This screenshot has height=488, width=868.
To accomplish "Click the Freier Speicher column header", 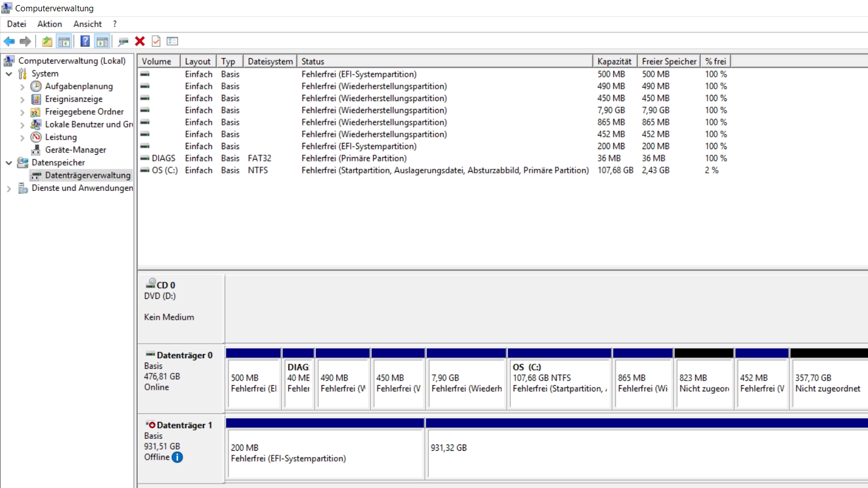I will [x=669, y=62].
